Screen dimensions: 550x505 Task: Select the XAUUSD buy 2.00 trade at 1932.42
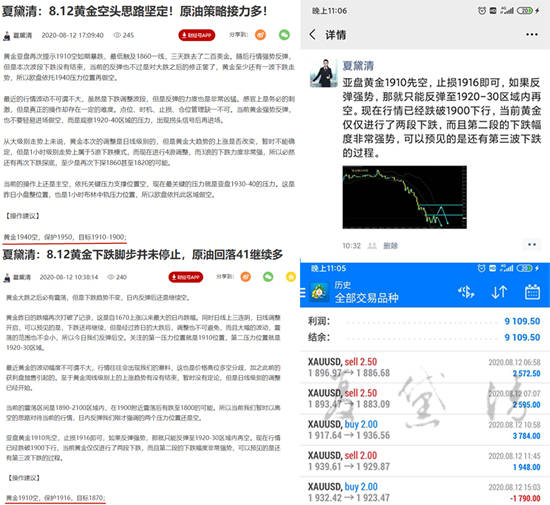[x=425, y=491]
